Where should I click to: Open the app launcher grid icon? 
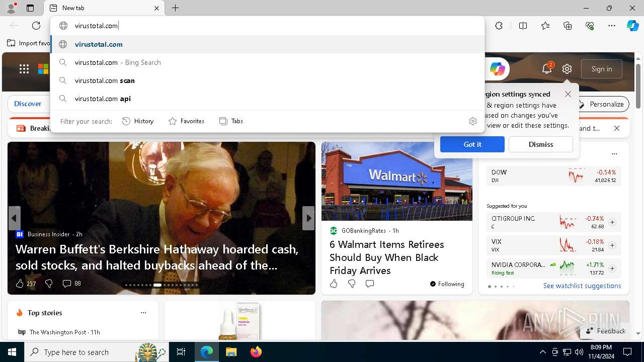24,69
